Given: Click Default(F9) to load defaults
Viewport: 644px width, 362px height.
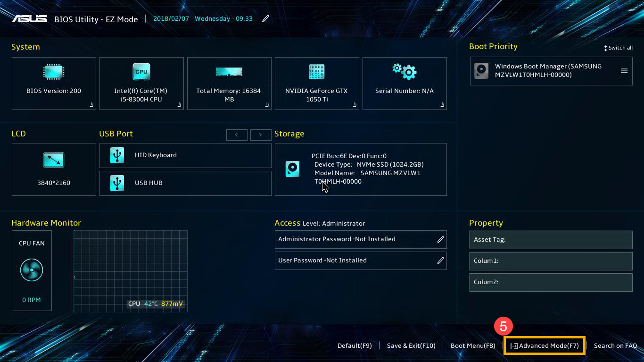Looking at the screenshot, I should click(355, 345).
